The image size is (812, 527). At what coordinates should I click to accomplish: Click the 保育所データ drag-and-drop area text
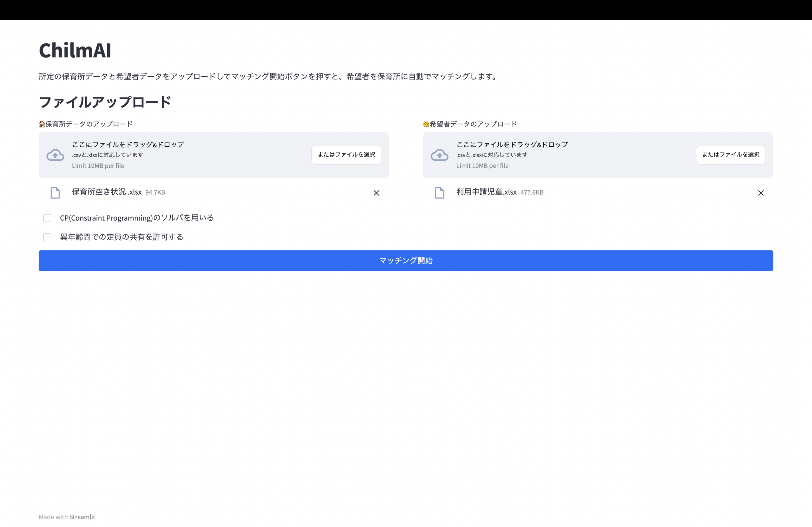(x=128, y=145)
